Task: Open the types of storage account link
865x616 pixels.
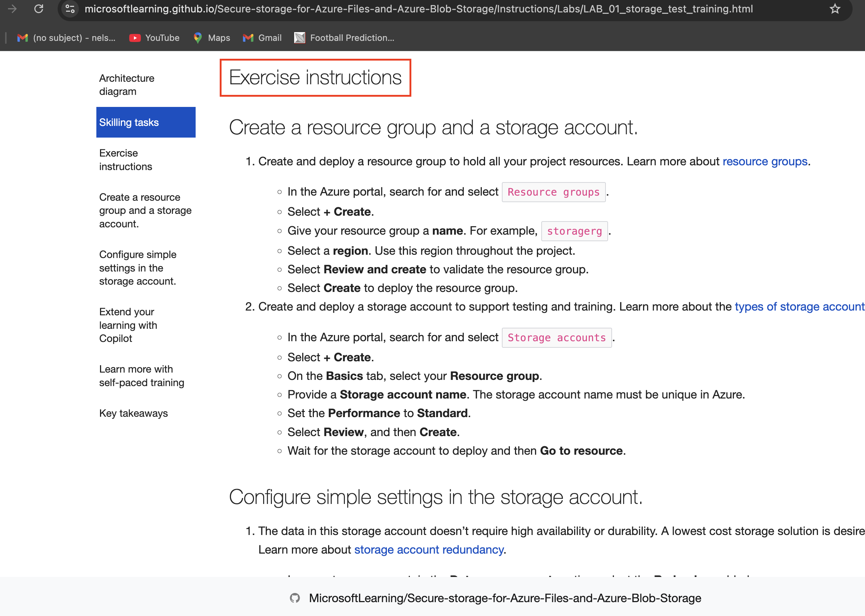Action: (800, 307)
